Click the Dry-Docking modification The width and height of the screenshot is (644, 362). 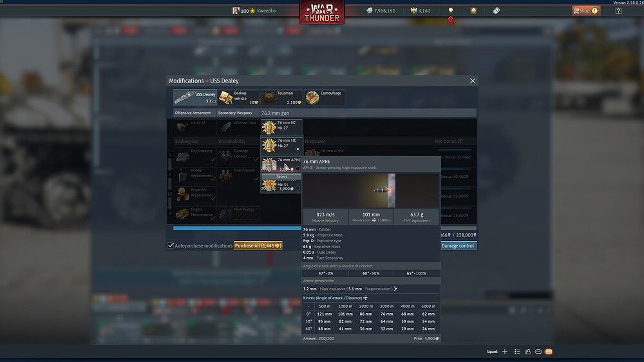coord(195,156)
